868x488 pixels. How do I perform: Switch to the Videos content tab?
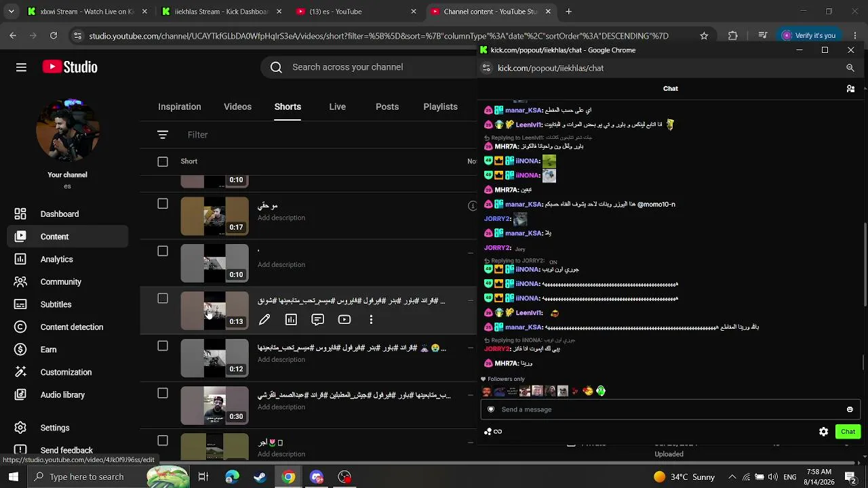pyautogui.click(x=237, y=106)
